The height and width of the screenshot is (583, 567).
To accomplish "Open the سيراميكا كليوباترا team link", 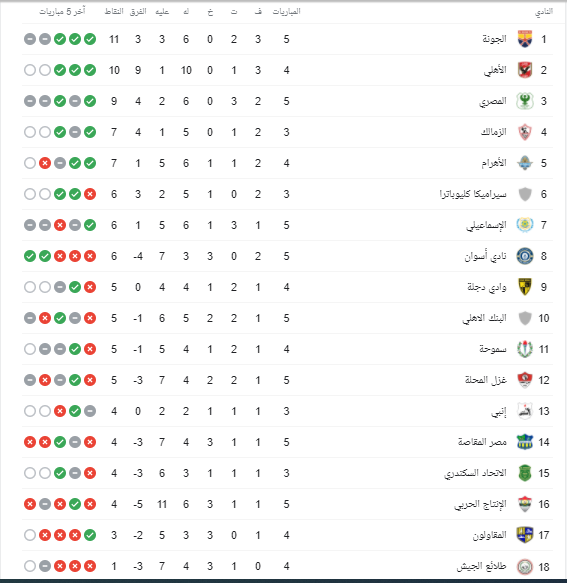I will tap(473, 194).
